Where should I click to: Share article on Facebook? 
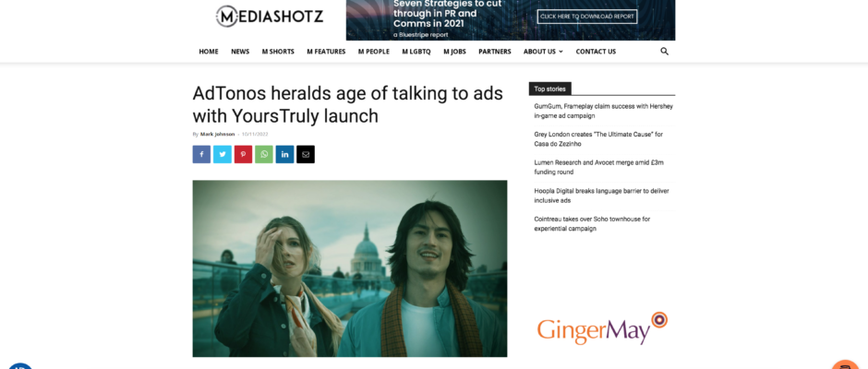(x=201, y=154)
